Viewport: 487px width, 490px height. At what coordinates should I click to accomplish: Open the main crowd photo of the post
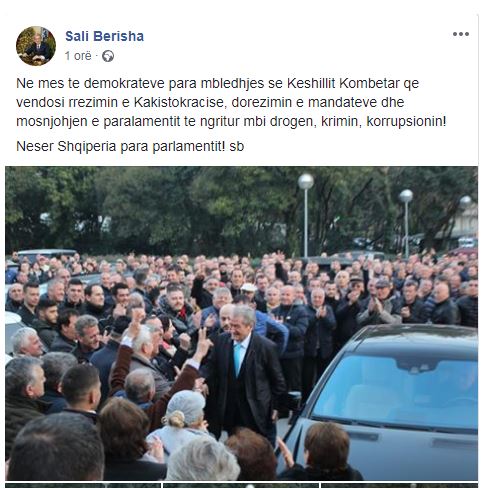pos(241,323)
